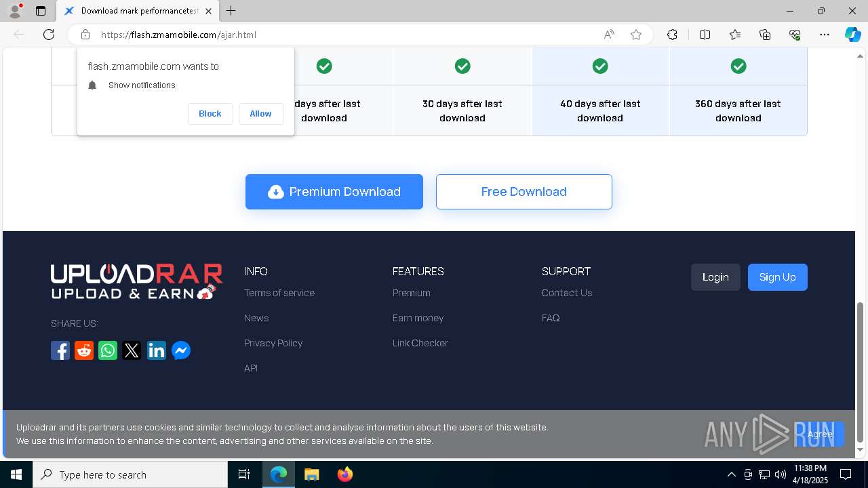Image resolution: width=868 pixels, height=488 pixels.
Task: Close the current browser tab
Action: coord(208,11)
